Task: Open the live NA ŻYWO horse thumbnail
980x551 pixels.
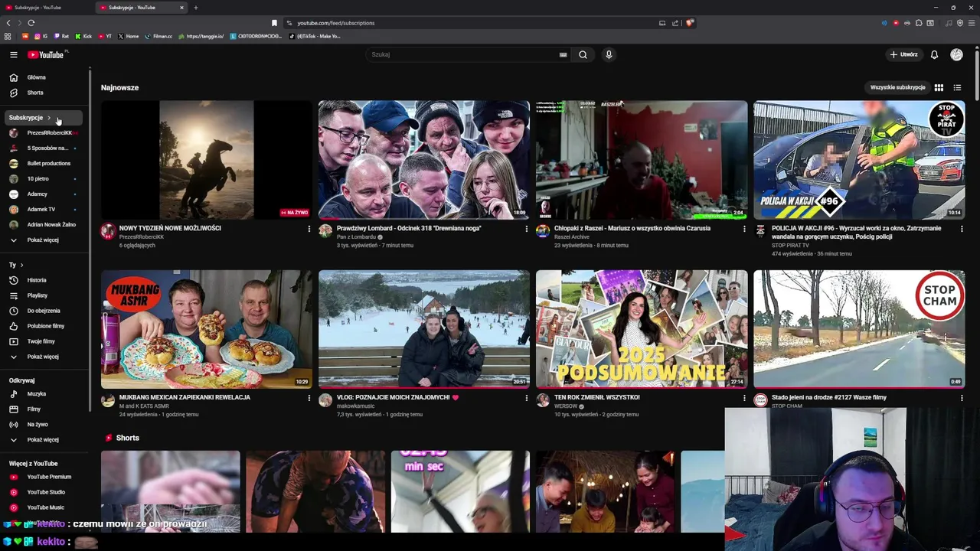Action: pyautogui.click(x=206, y=160)
